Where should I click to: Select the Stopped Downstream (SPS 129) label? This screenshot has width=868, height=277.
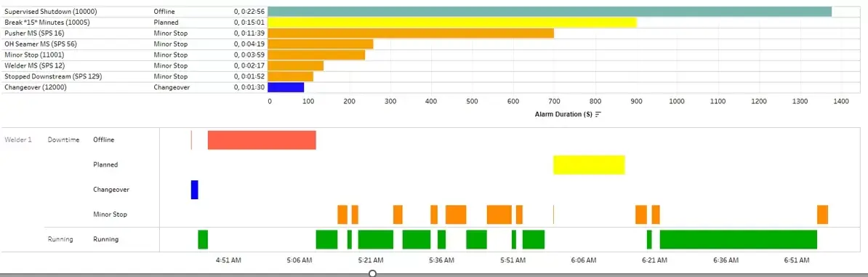pyautogui.click(x=53, y=76)
